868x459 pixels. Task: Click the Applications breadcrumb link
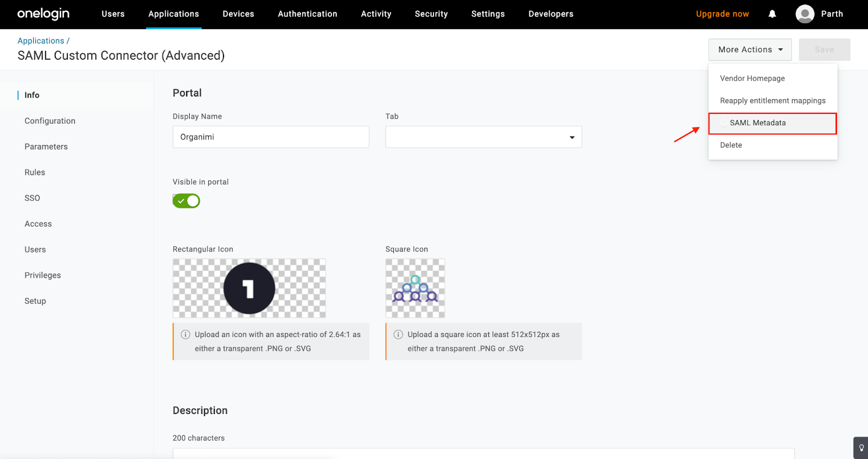click(x=41, y=41)
